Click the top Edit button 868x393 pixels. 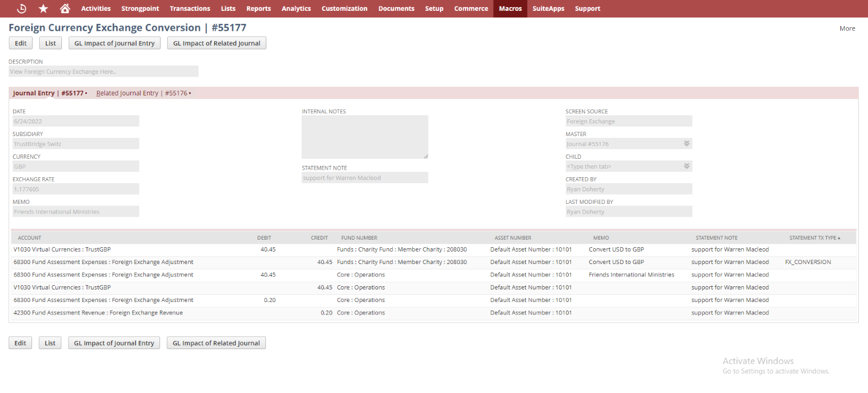click(x=21, y=43)
